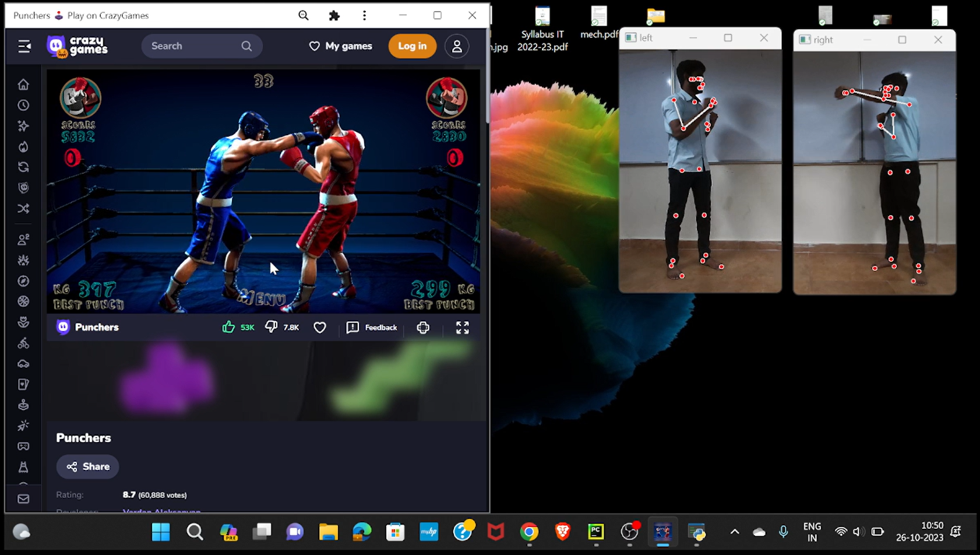This screenshot has height=555, width=980.
Task: Click the title bar of the 'left' window
Action: pos(700,38)
